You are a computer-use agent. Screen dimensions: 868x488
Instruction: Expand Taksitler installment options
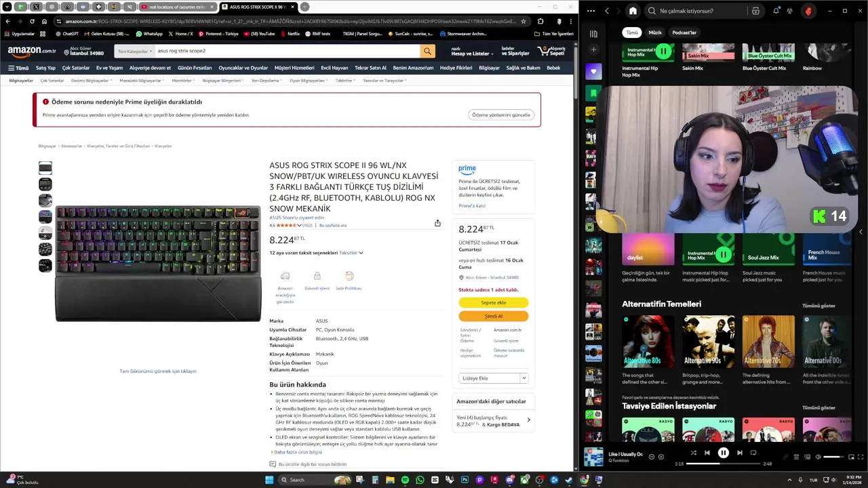(351, 253)
